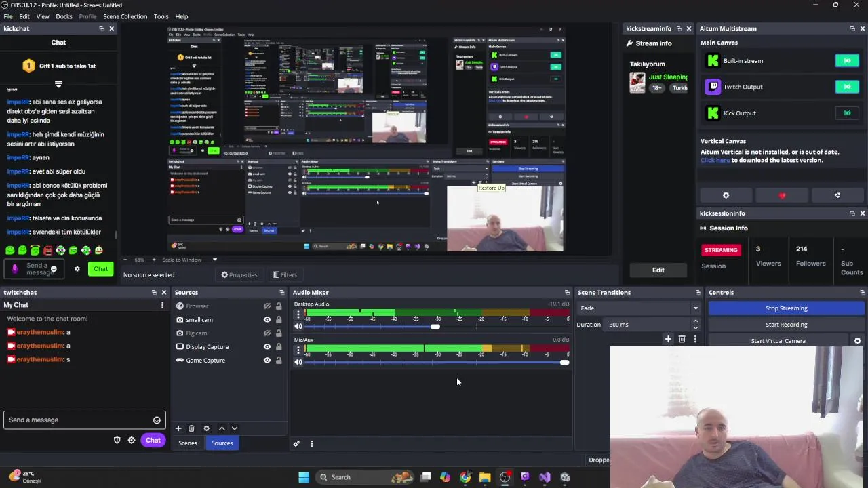Open twitchchat settings gear icon
The width and height of the screenshot is (868, 488).
point(132,441)
